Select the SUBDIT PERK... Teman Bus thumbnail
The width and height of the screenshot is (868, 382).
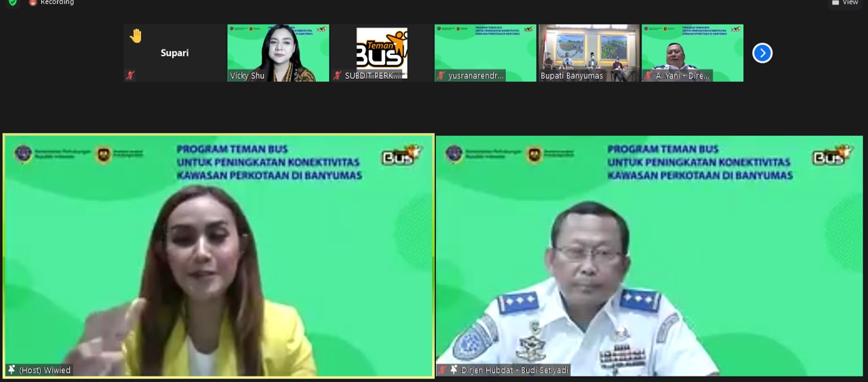(382, 53)
